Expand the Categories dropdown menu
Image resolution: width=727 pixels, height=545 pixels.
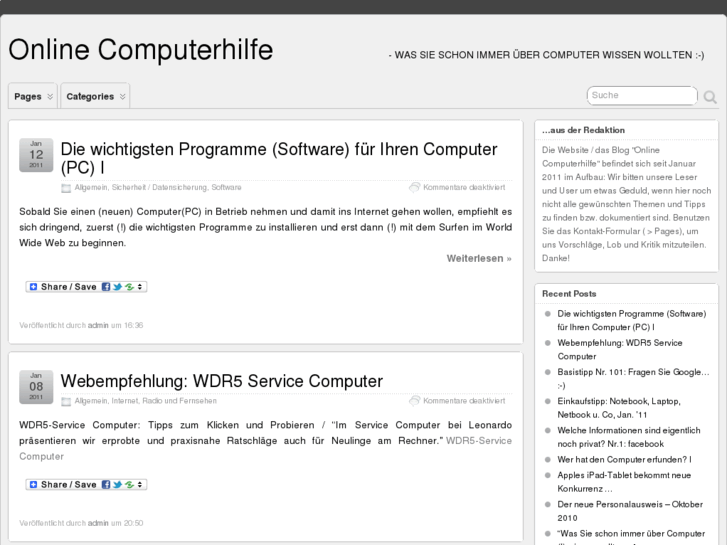[96, 97]
